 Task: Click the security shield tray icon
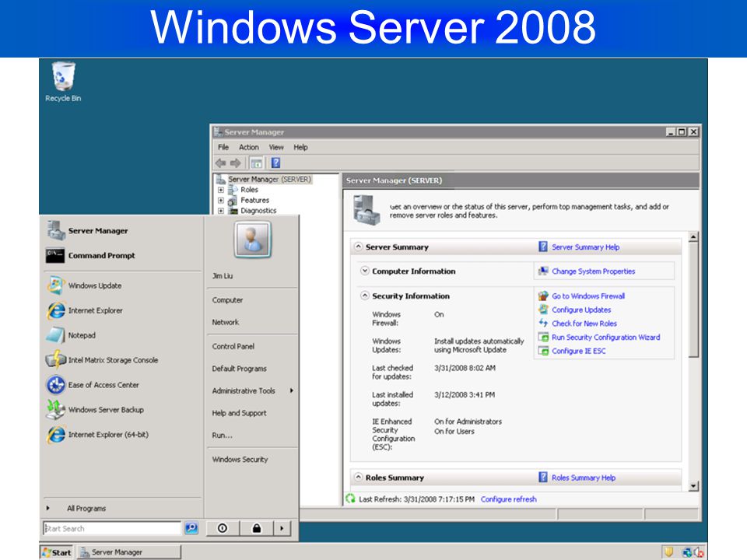669,552
